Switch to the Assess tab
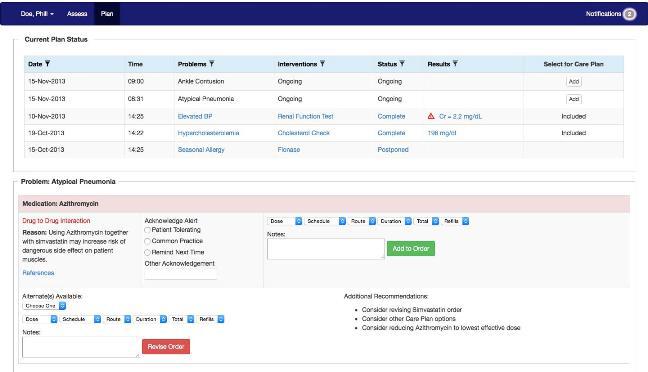The image size is (648, 372). [x=77, y=14]
